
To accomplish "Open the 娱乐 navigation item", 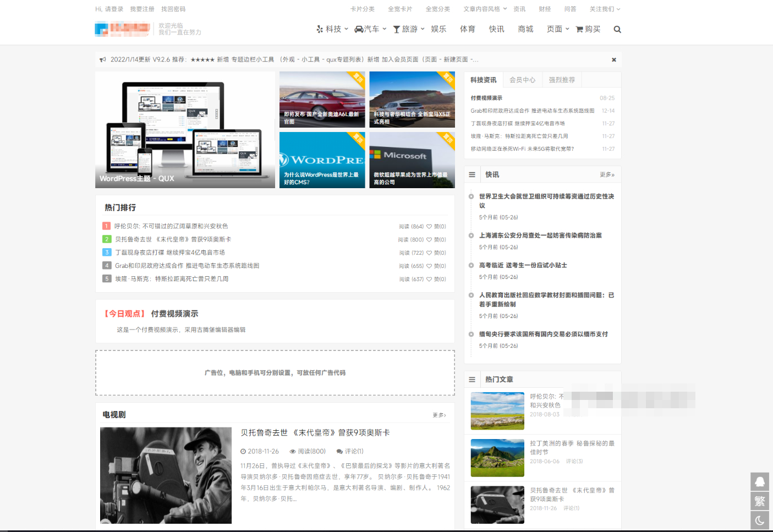I will 438,29.
